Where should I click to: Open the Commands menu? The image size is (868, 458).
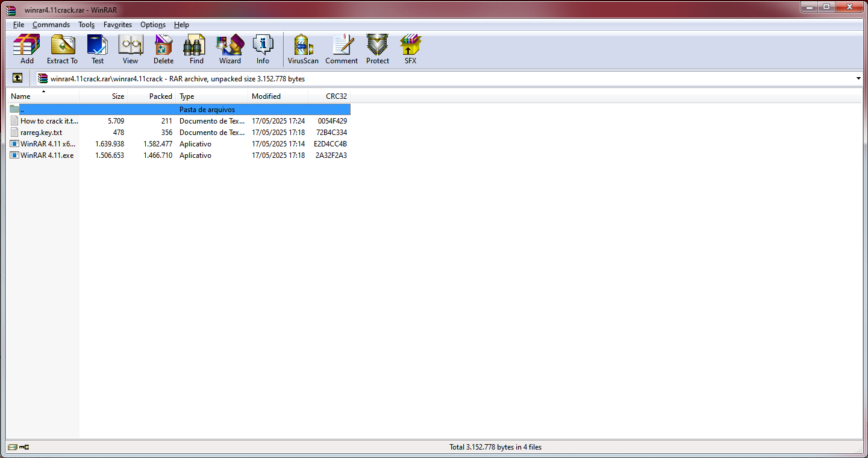point(51,25)
